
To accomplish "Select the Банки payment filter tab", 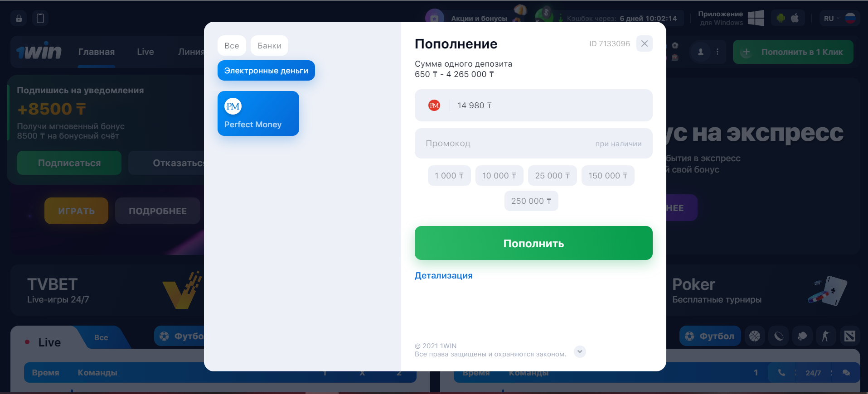I will [269, 45].
